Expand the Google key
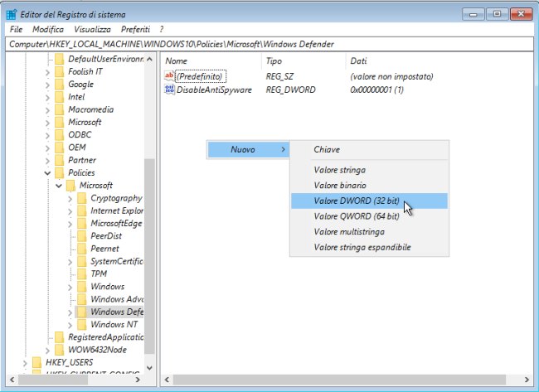Viewport: 539px width, 392px height. [x=47, y=85]
